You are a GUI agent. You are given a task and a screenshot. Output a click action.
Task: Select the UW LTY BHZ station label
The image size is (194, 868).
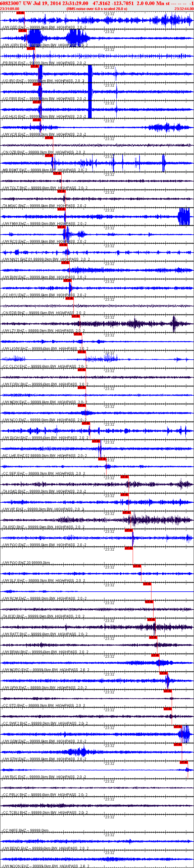(x=44, y=331)
